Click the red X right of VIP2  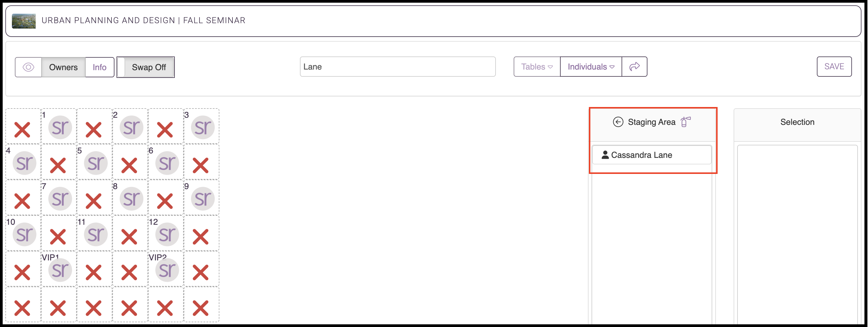tap(201, 273)
